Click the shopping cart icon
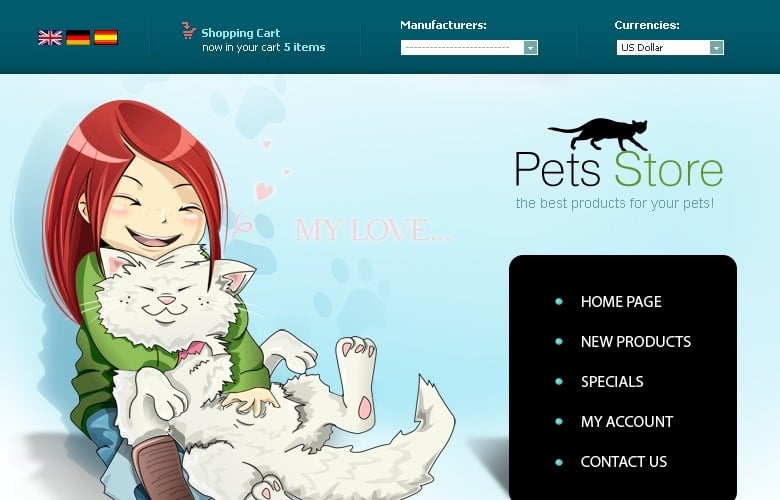The height and width of the screenshot is (500, 780). (x=188, y=30)
